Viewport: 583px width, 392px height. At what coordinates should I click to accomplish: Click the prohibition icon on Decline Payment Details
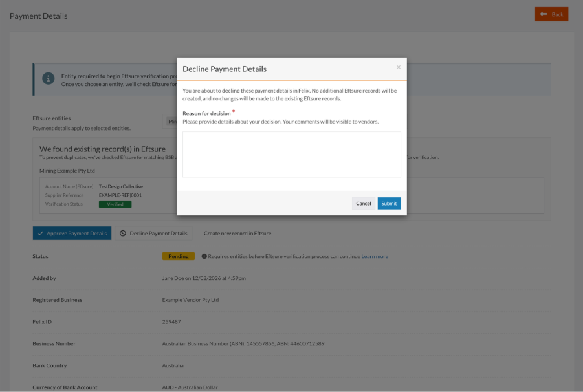(124, 233)
